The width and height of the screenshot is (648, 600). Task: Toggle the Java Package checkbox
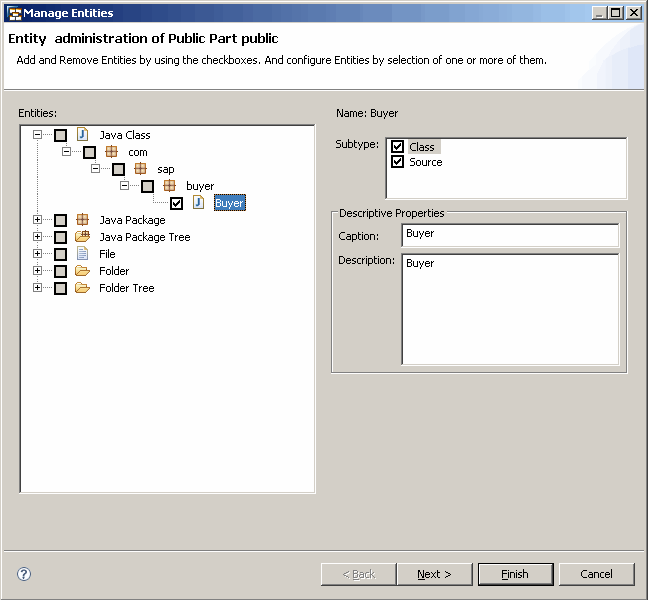click(x=60, y=220)
